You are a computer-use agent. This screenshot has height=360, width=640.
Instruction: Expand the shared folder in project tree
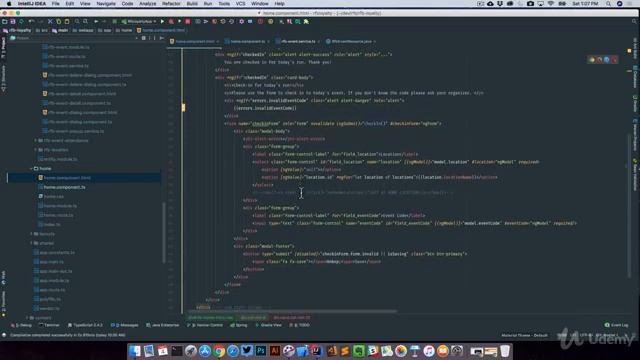[31, 243]
